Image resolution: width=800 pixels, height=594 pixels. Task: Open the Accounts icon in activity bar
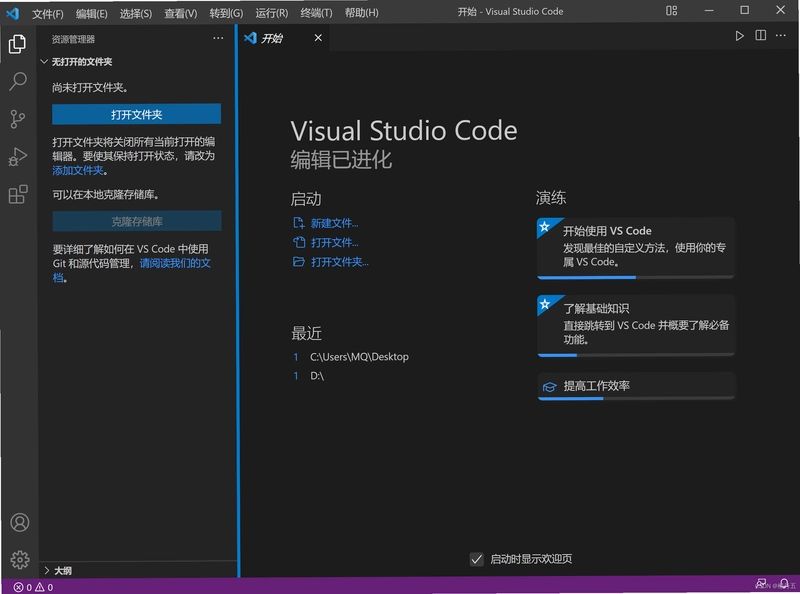click(x=20, y=523)
